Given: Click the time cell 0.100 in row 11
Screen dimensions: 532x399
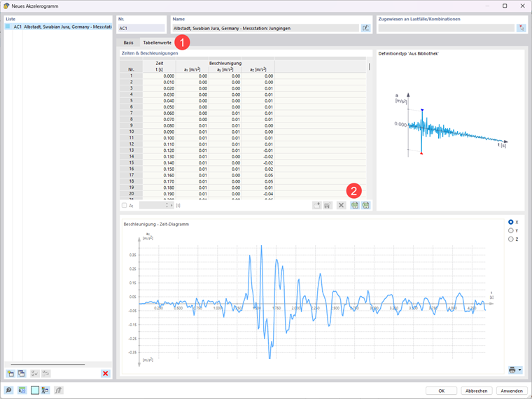Looking at the screenshot, I should tap(159, 138).
